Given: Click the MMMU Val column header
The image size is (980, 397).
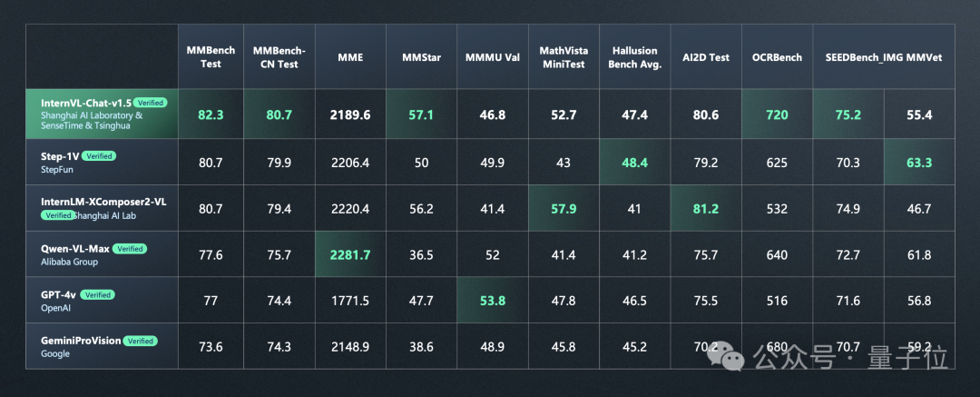Looking at the screenshot, I should pyautogui.click(x=492, y=57).
